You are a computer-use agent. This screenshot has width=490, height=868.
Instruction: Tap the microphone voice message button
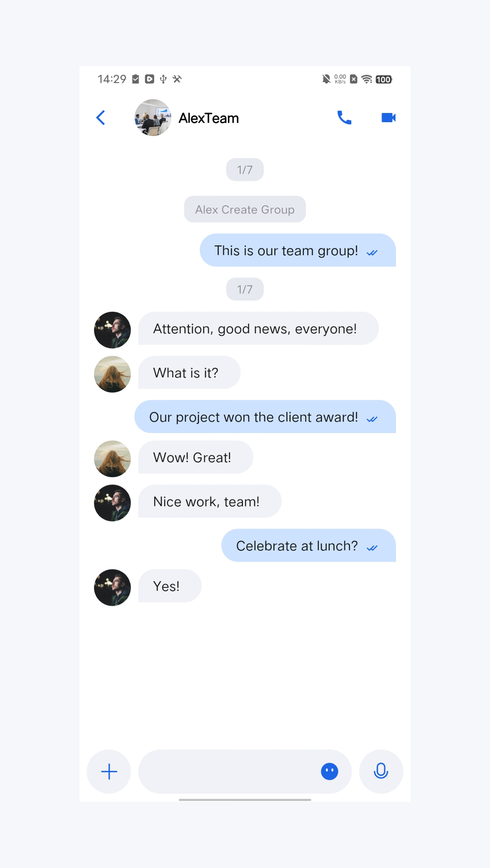tap(381, 771)
